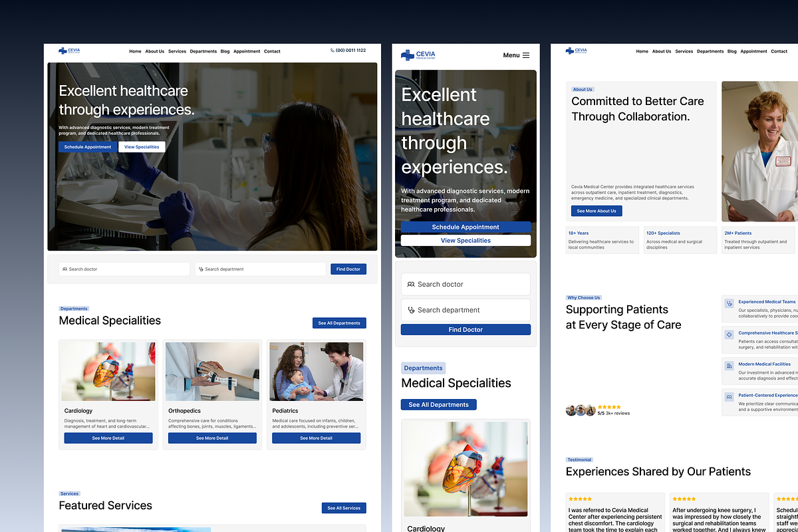Click Schedule Appointment in the desktop hero

[88, 147]
